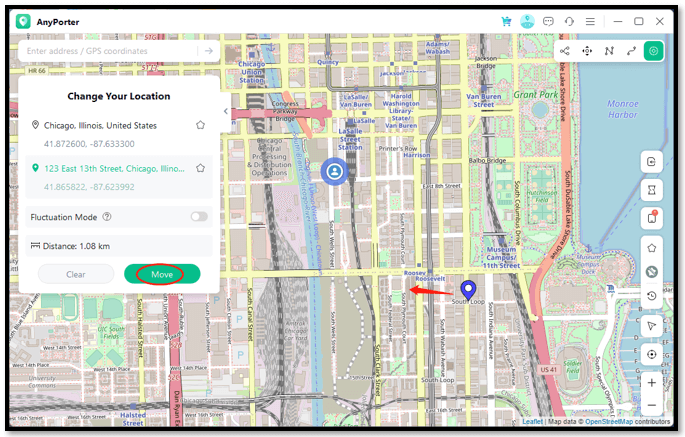The image size is (685, 437).
Task: Submit address search with arrow icon
Action: (x=209, y=51)
